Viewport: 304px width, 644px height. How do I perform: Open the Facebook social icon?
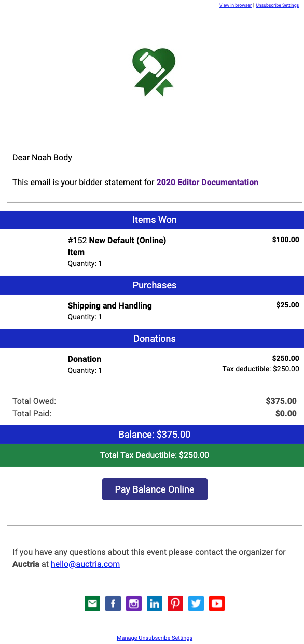[113, 604]
